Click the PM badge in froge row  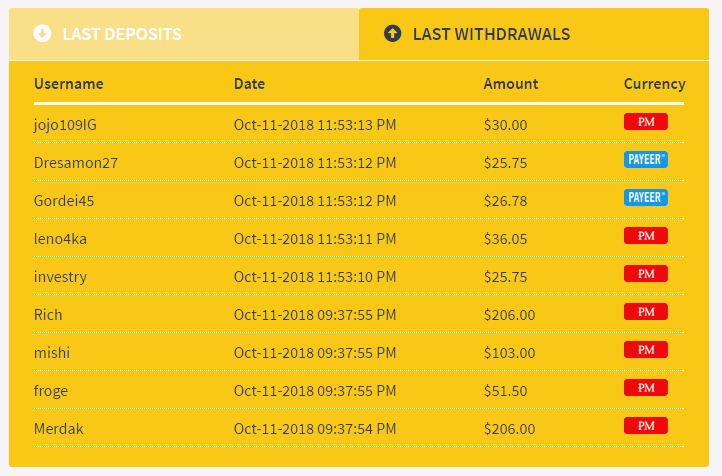pyautogui.click(x=645, y=388)
